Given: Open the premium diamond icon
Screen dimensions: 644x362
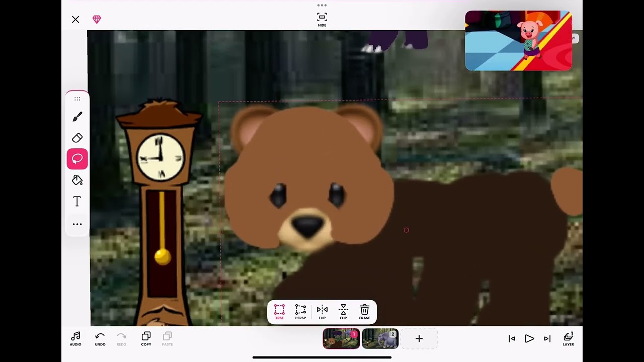Looking at the screenshot, I should [97, 19].
